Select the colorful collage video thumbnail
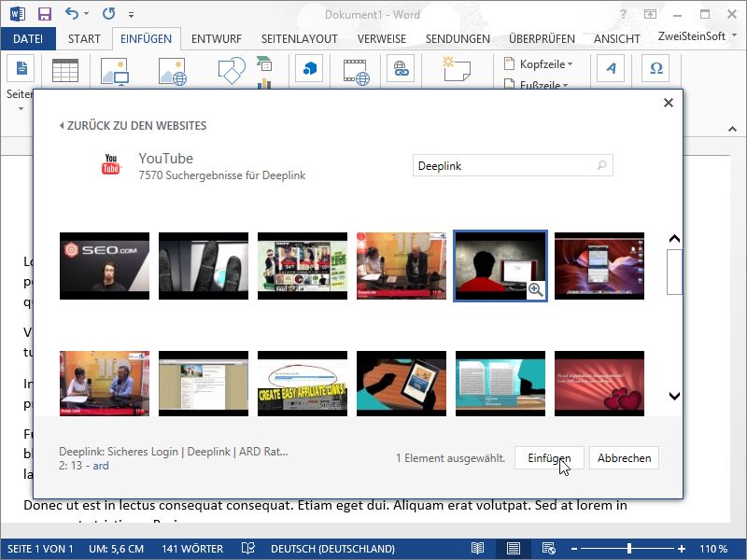Screen dimensions: 747x560 pos(303,266)
